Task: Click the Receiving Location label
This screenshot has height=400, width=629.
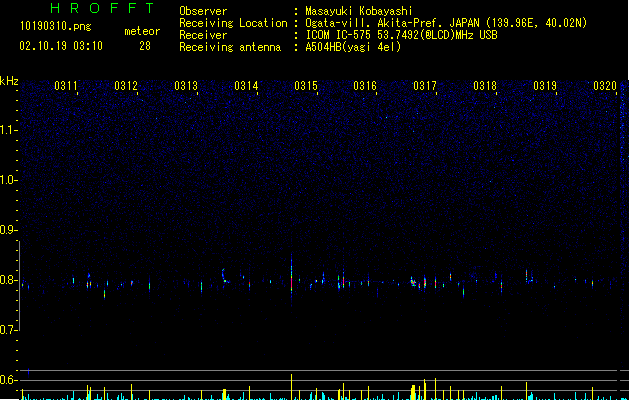Action: pyautogui.click(x=233, y=23)
